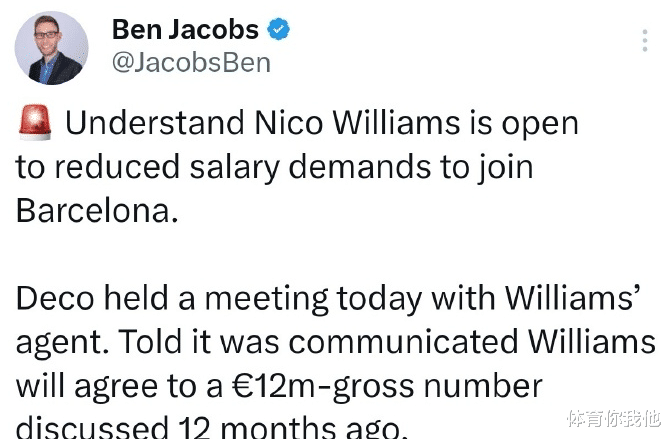
Task: Open Ben Jacobs' profile avatar photo
Action: tap(52, 48)
